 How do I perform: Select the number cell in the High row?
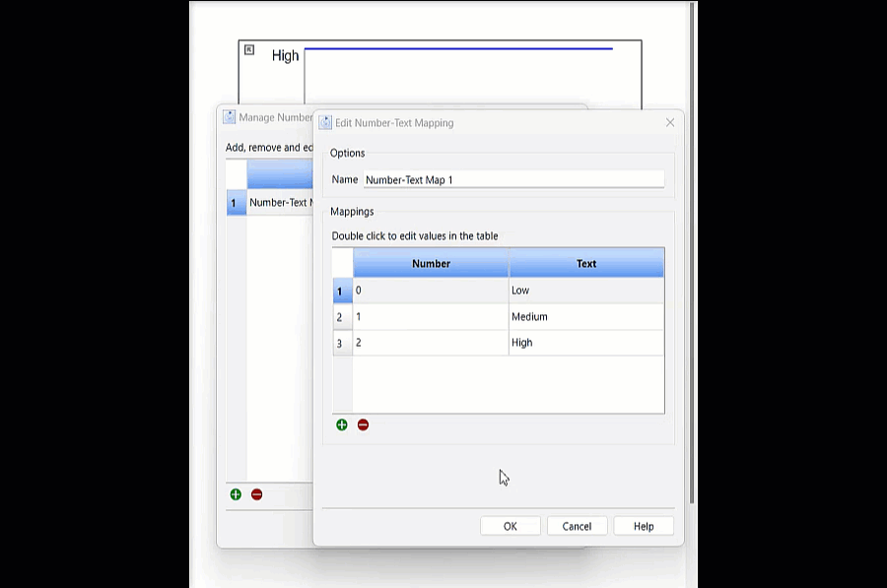(x=431, y=343)
